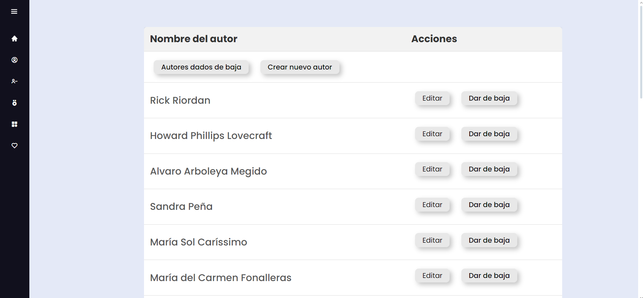
Task: Open the medal icon in sidebar
Action: point(15,103)
